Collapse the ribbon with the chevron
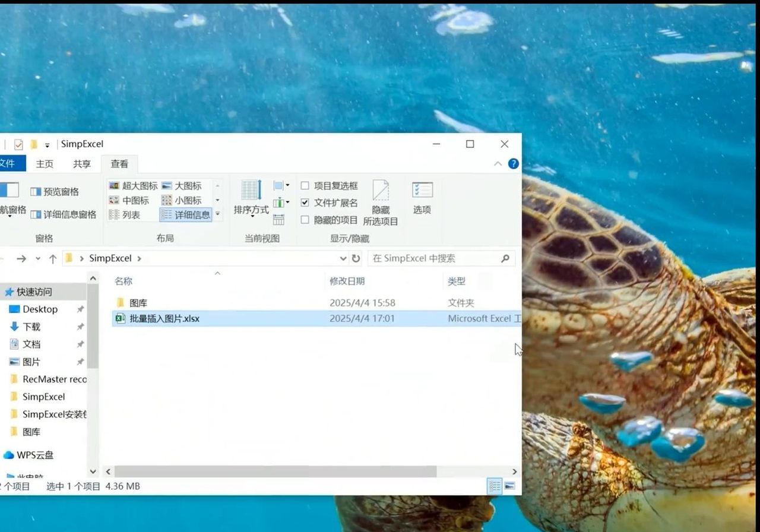The width and height of the screenshot is (760, 532). (x=498, y=164)
